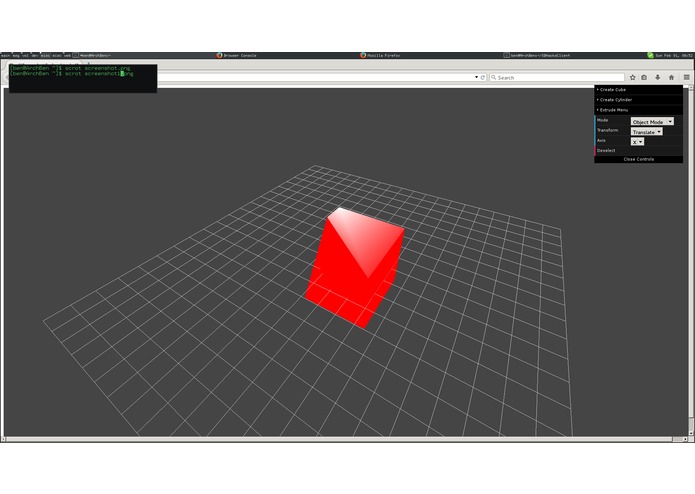Click the vertical scrollbar of the page
Image resolution: width=695 pixels, height=494 pixels.
tap(691, 261)
